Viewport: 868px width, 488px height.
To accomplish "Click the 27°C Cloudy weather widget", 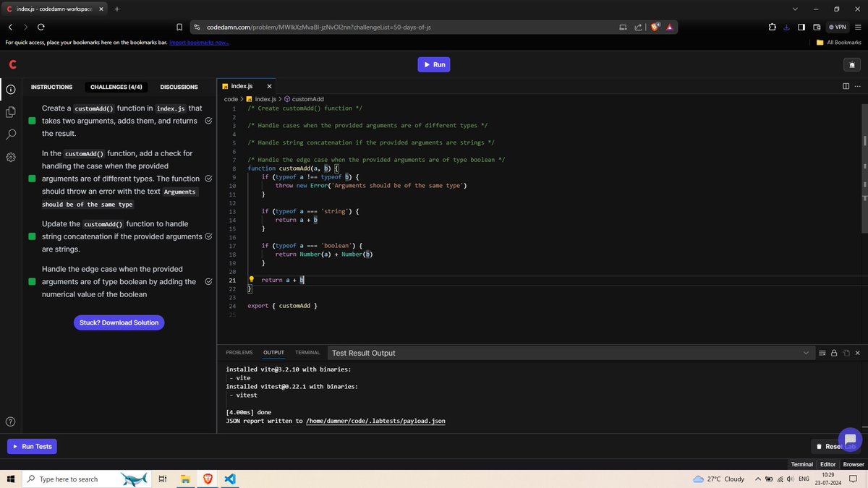I will coord(718,479).
